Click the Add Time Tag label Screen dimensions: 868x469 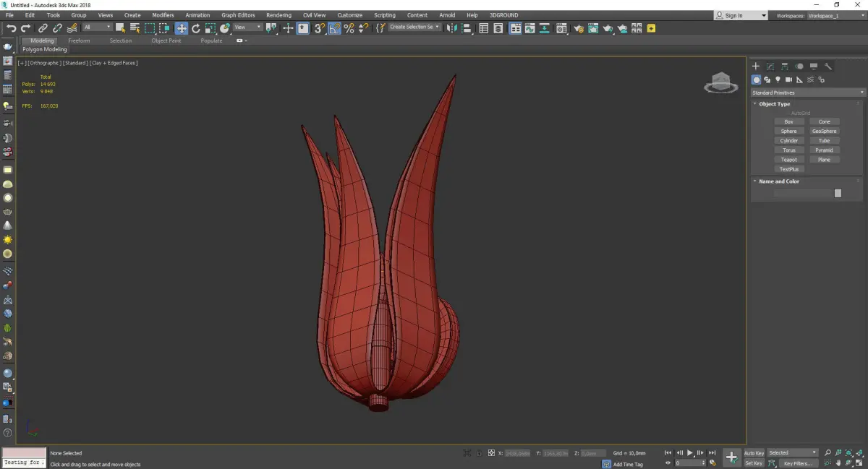(x=628, y=464)
